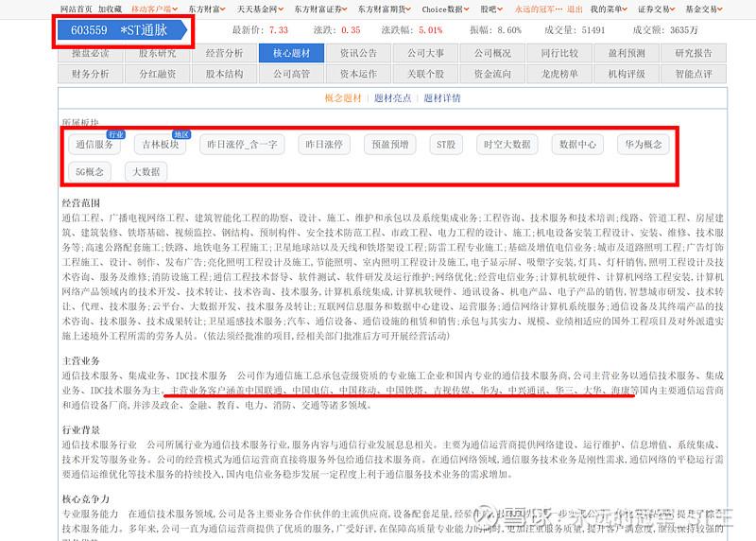Click the 主营业务 section heading
Viewport: 756px width, 541px height.
(81, 361)
